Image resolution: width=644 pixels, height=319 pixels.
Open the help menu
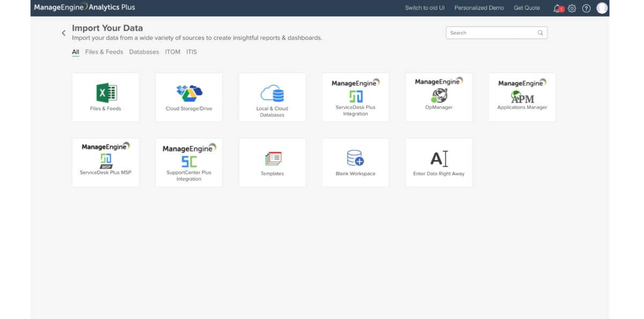coord(586,8)
